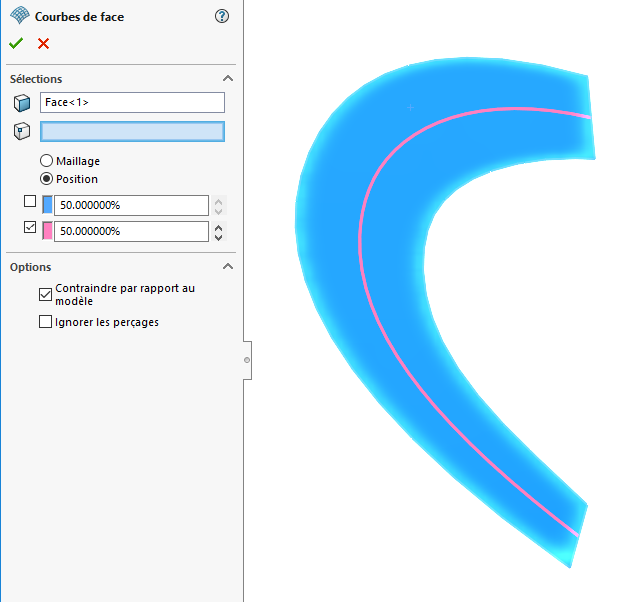Click the face selection cube icon
The image size is (637, 602).
click(22, 103)
